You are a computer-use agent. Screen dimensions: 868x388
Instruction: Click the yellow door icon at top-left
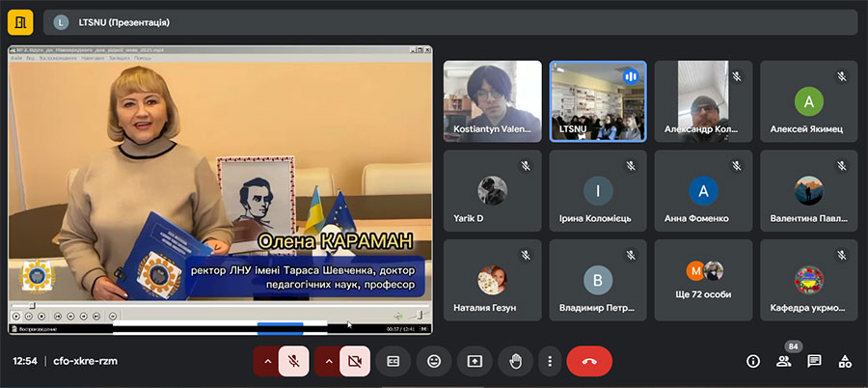20,22
